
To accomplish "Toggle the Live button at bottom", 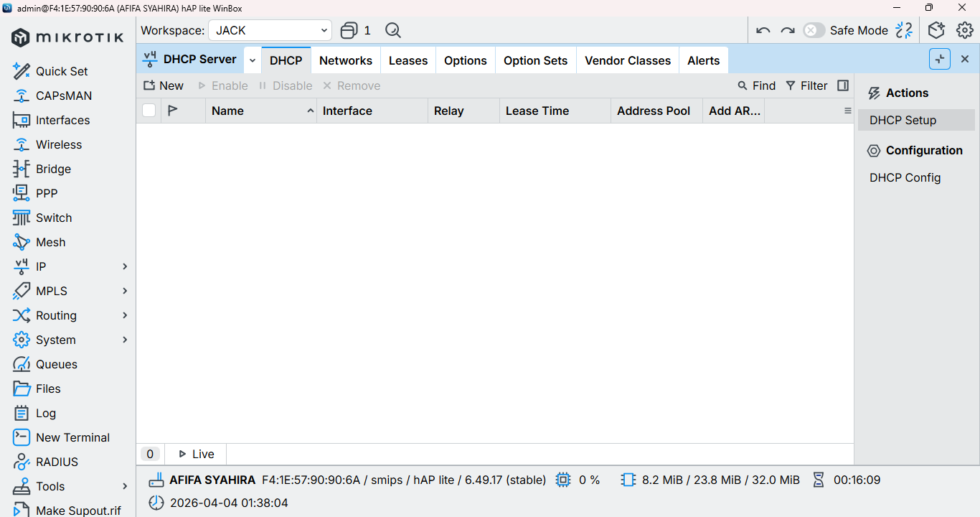I will click(x=197, y=454).
